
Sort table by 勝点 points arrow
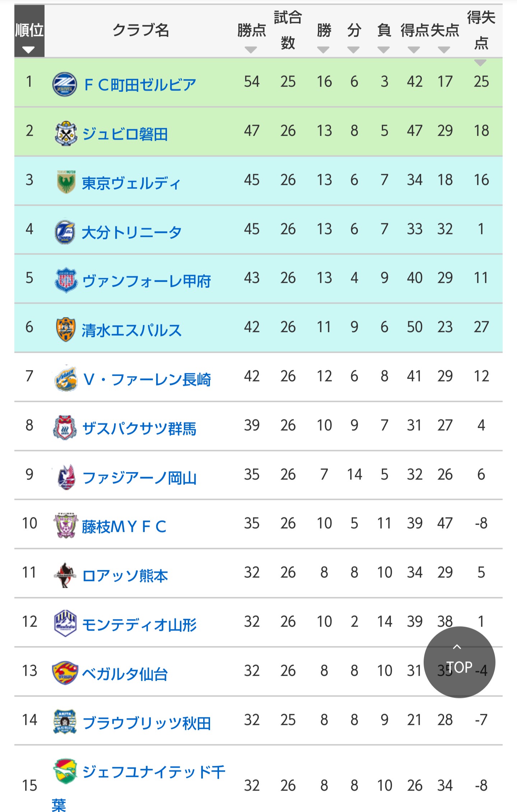251,50
